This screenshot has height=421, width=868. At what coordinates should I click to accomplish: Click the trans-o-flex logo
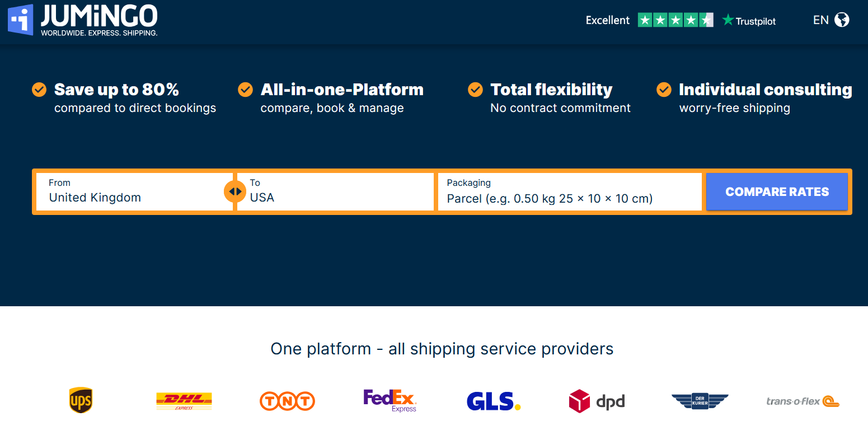tap(803, 401)
